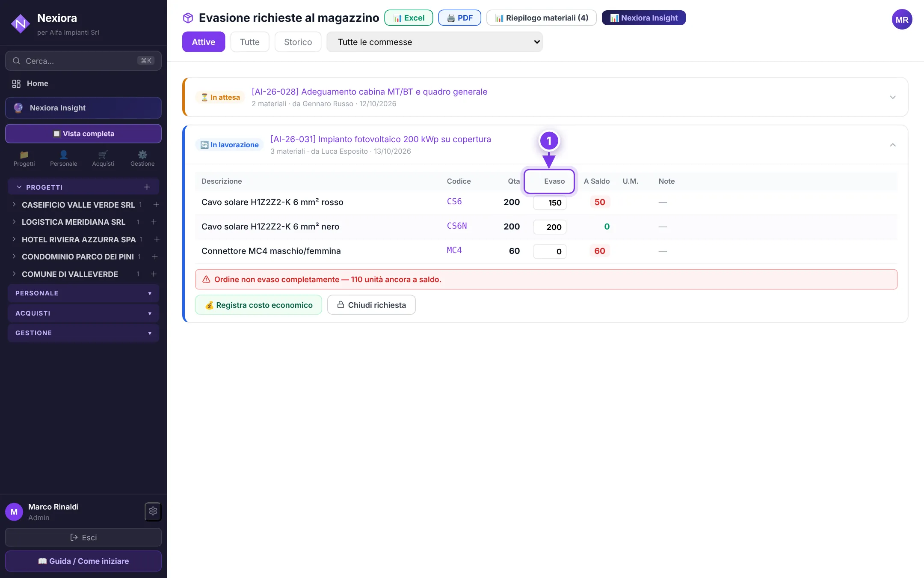Add a new project with PROGETTI plus icon

click(x=147, y=187)
